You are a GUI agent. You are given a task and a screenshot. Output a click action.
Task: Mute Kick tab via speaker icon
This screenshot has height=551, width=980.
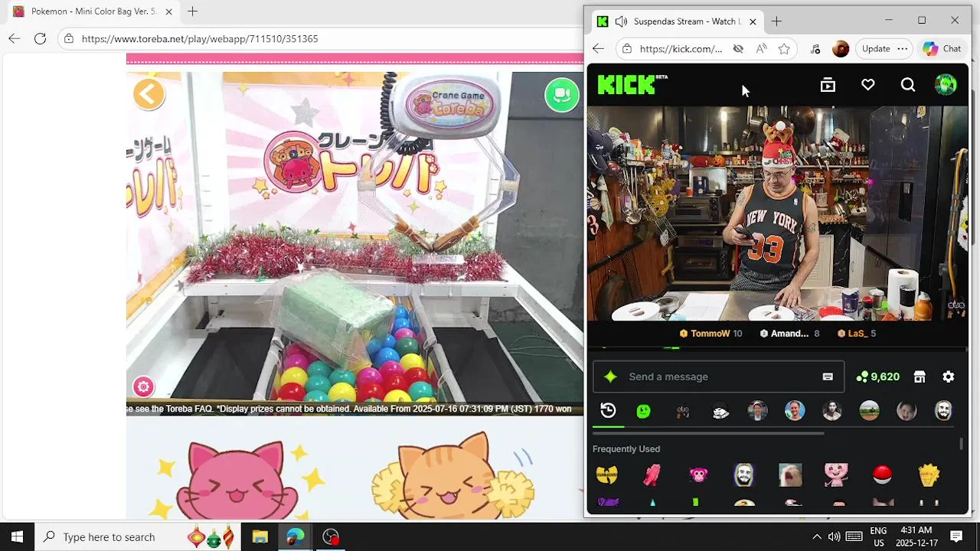621,21
